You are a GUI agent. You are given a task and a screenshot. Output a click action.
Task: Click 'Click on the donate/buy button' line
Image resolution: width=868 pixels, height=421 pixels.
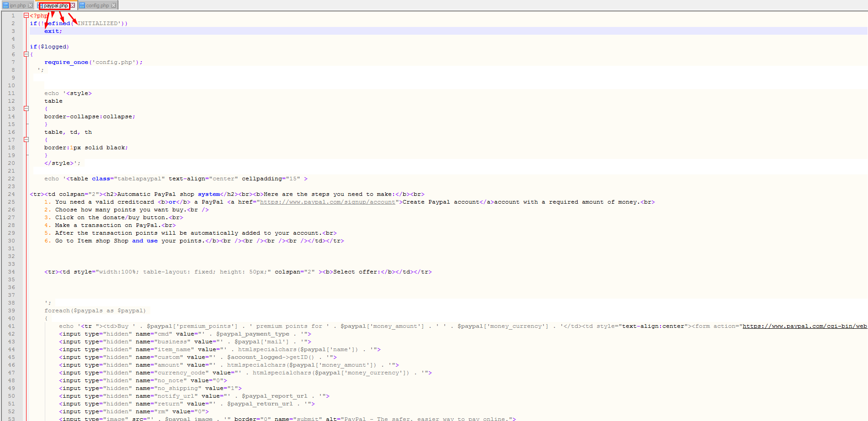point(114,217)
